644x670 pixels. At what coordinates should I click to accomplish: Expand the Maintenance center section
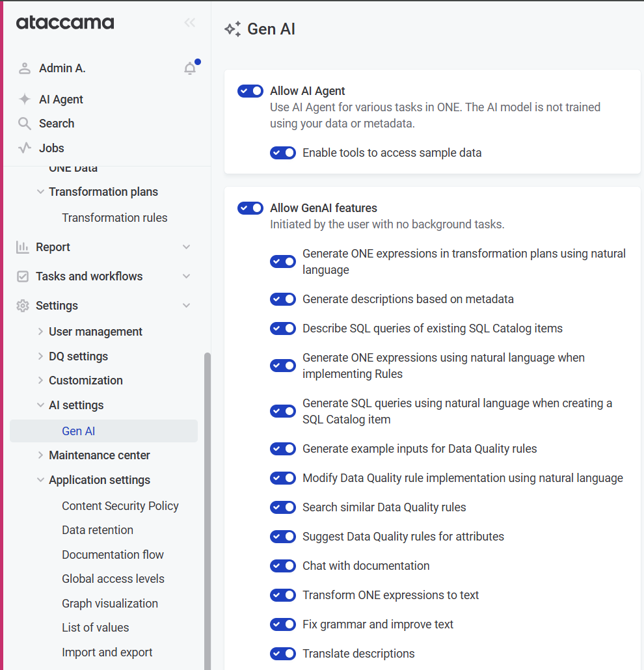point(40,455)
